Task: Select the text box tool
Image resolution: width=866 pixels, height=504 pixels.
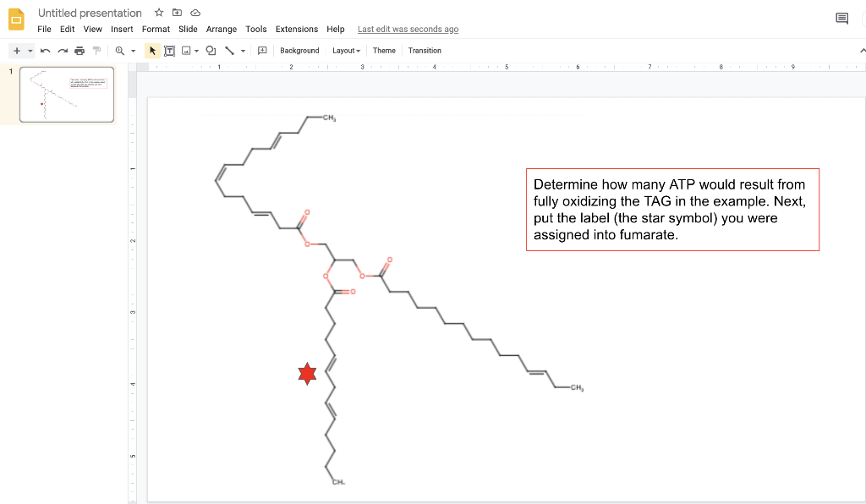Action: coord(169,51)
